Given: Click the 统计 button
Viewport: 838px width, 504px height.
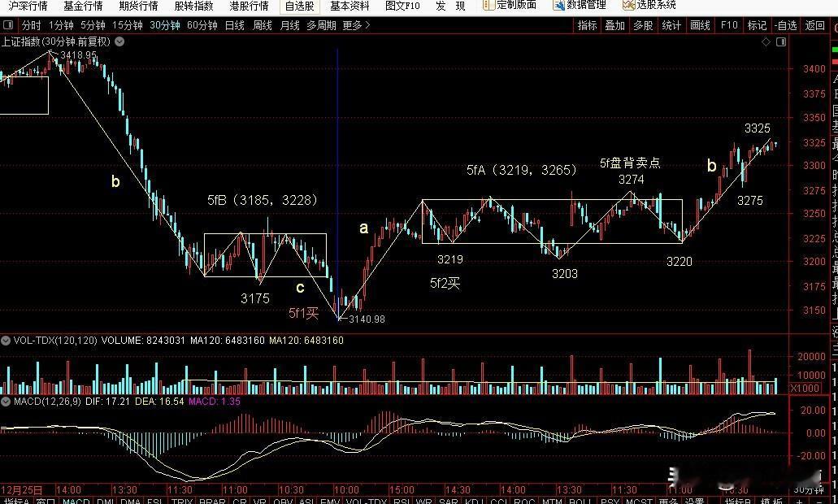Looking at the screenshot, I should [671, 25].
